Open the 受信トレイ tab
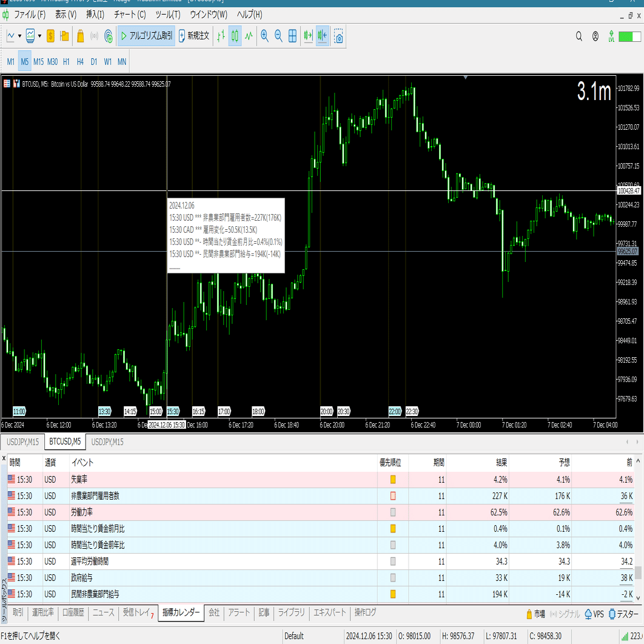The height and width of the screenshot is (644, 644). tap(138, 613)
